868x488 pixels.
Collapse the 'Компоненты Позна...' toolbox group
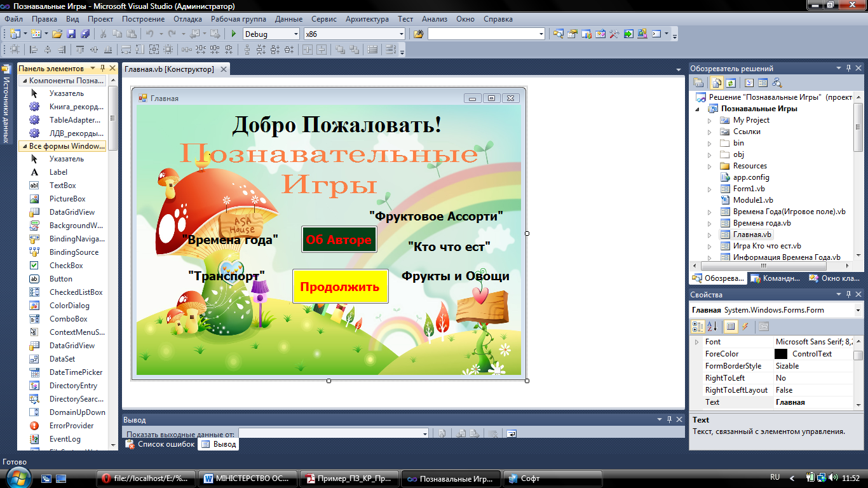(24, 81)
